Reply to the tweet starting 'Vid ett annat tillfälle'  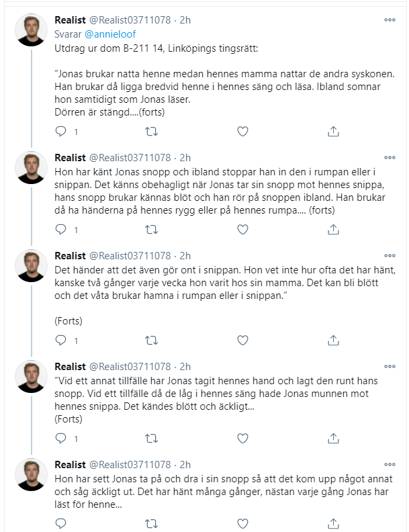point(60,439)
